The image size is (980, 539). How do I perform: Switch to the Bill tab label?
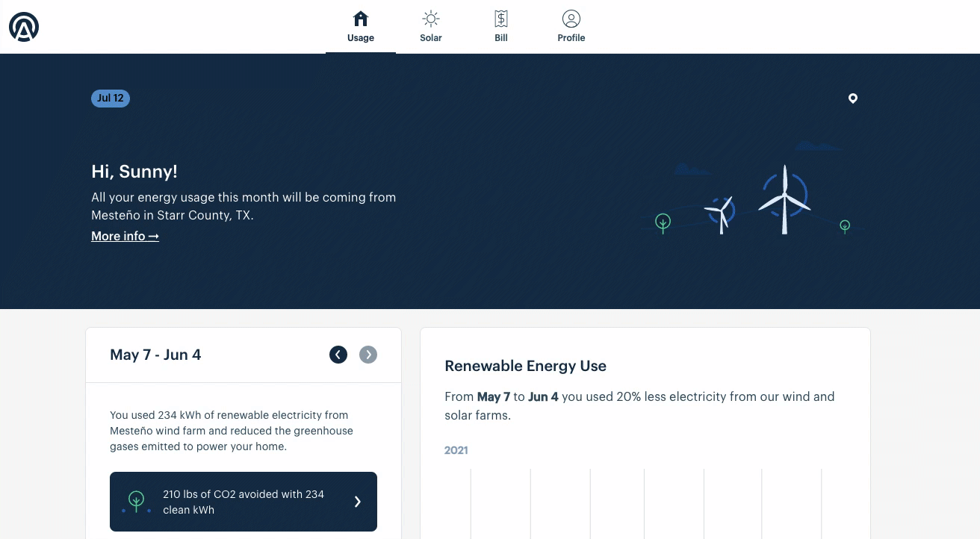(x=501, y=38)
